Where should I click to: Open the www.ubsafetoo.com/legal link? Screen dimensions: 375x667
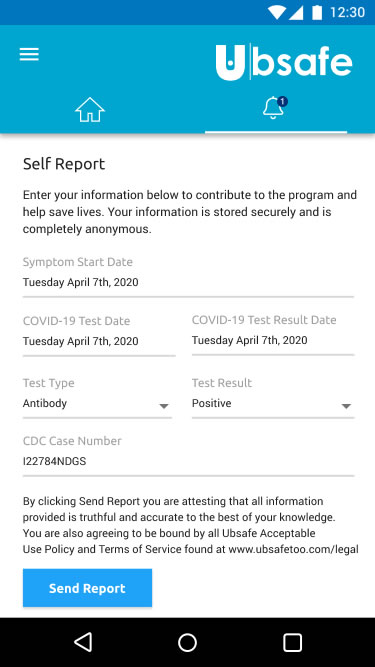(x=293, y=549)
